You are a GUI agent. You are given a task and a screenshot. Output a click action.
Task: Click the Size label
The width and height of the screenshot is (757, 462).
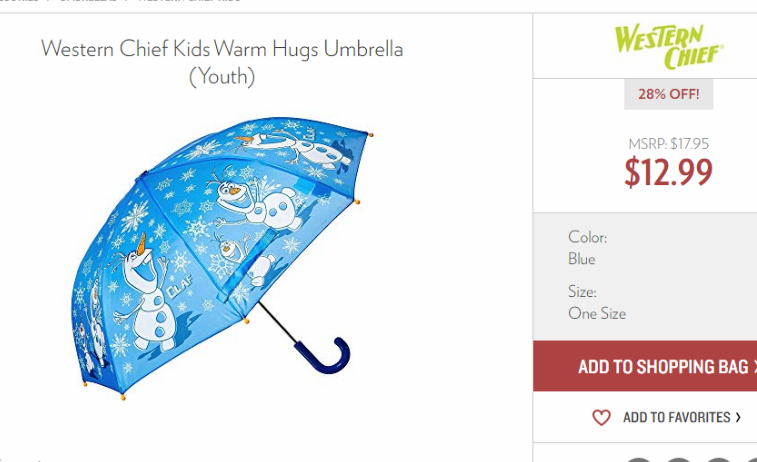(x=582, y=292)
